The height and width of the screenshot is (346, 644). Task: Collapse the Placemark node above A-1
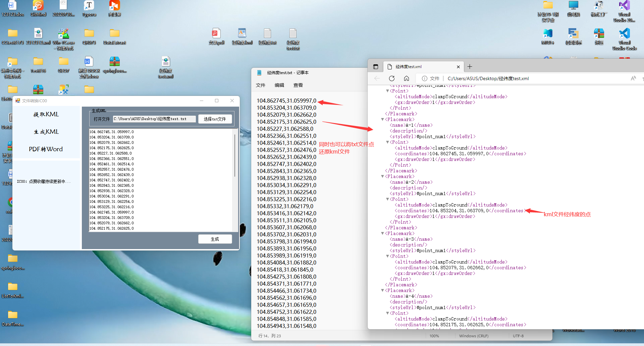tap(382, 119)
